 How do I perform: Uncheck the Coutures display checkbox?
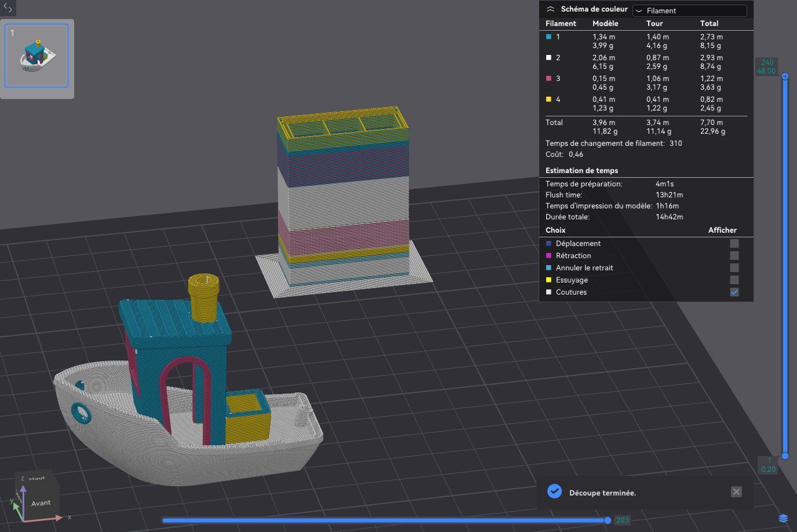pos(734,292)
